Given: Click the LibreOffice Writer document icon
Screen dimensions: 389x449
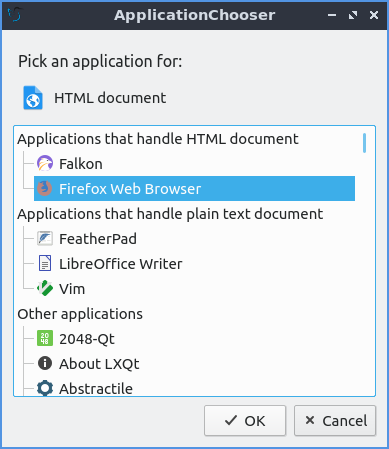Looking at the screenshot, I should [x=45, y=263].
